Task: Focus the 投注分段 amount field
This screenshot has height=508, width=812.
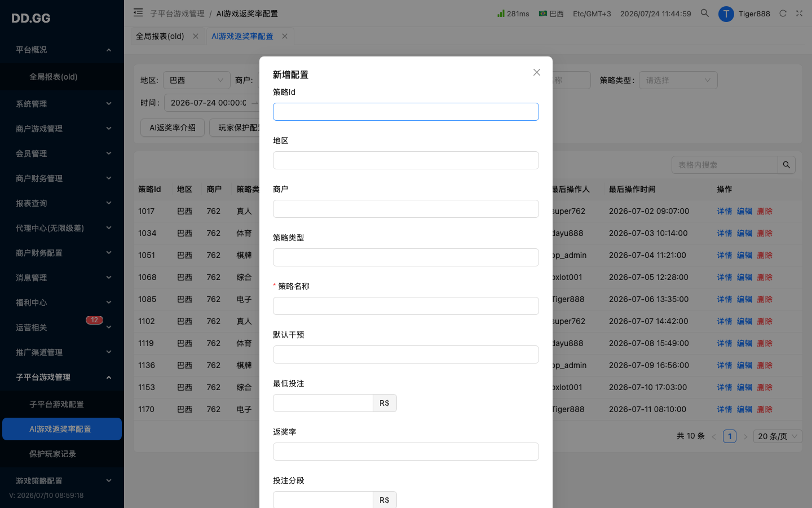Action: tap(323, 500)
